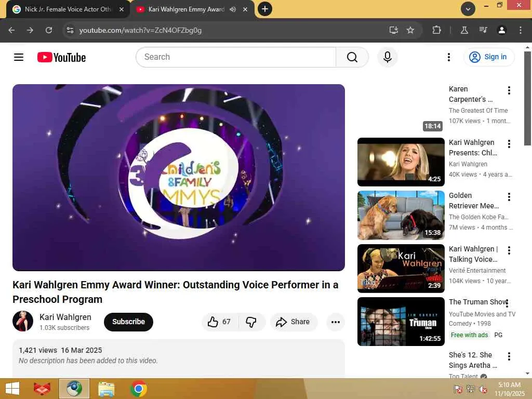Image resolution: width=532 pixels, height=399 pixels.
Task: Go back with browser back arrow
Action: pyautogui.click(x=11, y=30)
